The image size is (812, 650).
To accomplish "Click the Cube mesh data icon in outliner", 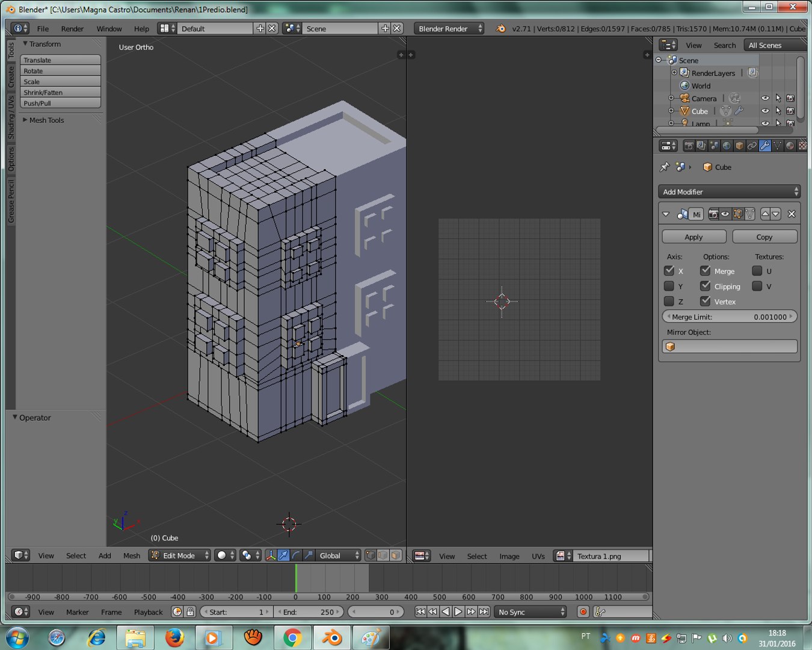I will (x=725, y=111).
